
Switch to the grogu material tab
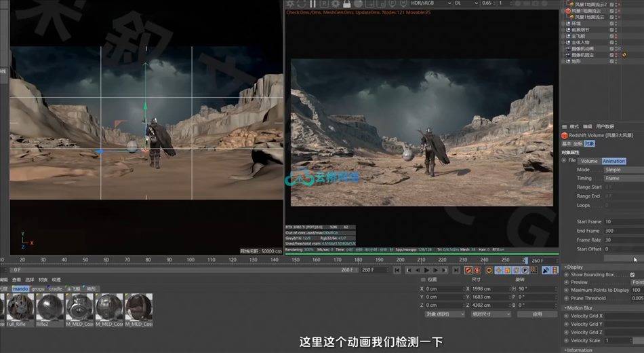(x=38, y=289)
